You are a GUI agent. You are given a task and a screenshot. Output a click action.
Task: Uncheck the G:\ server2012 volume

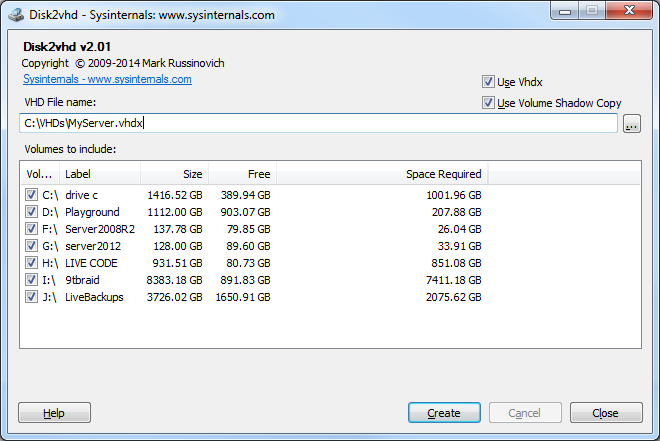click(31, 246)
